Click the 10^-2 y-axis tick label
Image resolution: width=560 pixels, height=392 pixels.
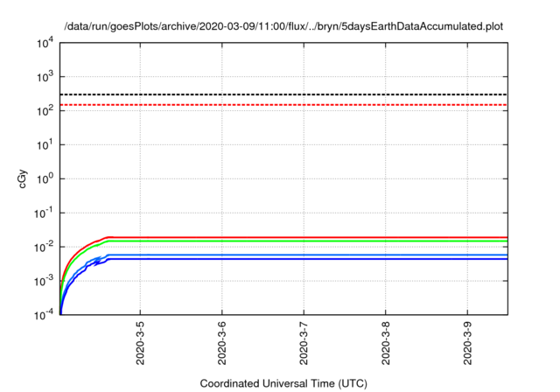coord(45,247)
